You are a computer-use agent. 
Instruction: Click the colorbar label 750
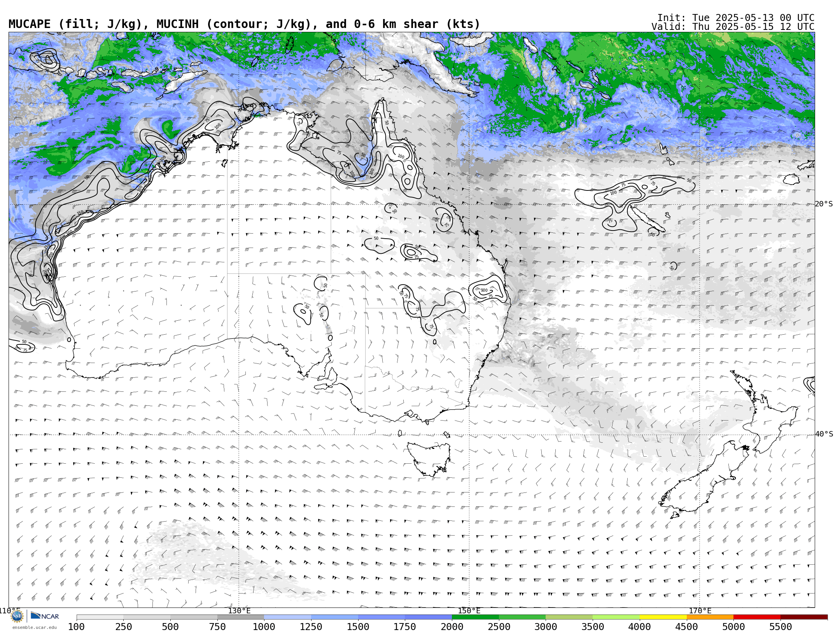[x=217, y=627]
